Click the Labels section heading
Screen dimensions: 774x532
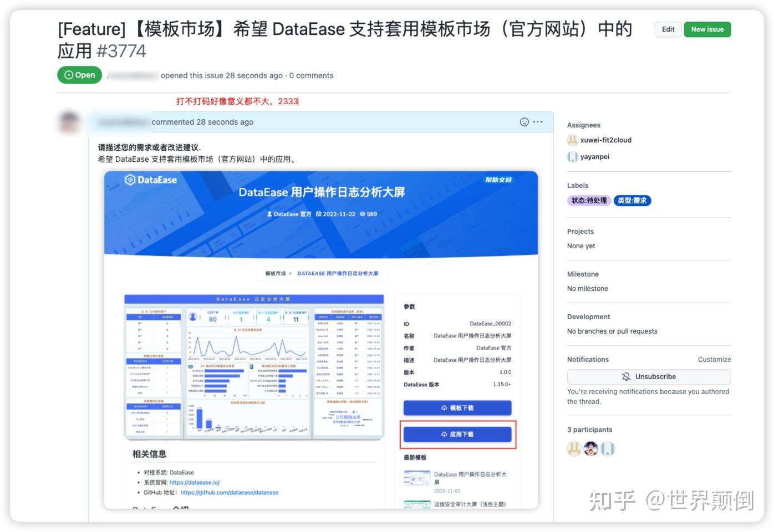[x=578, y=186]
